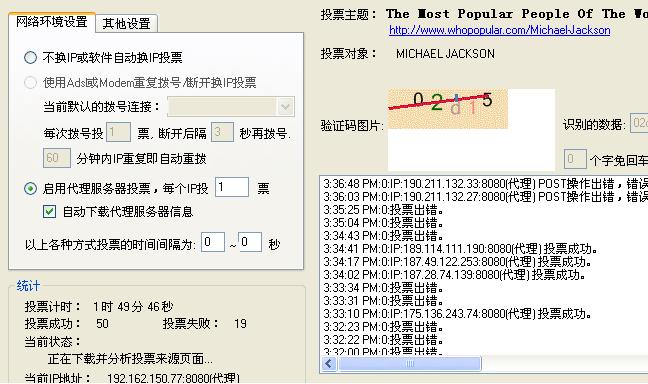Click the 每次拨号投 votes-per-dial field
Viewport: 648px width, 384px height.
(118, 132)
